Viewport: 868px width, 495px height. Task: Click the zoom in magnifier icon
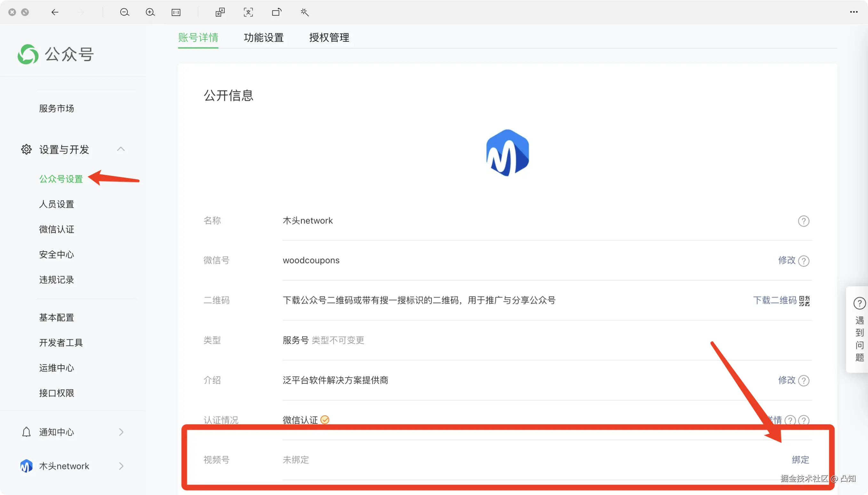(150, 12)
